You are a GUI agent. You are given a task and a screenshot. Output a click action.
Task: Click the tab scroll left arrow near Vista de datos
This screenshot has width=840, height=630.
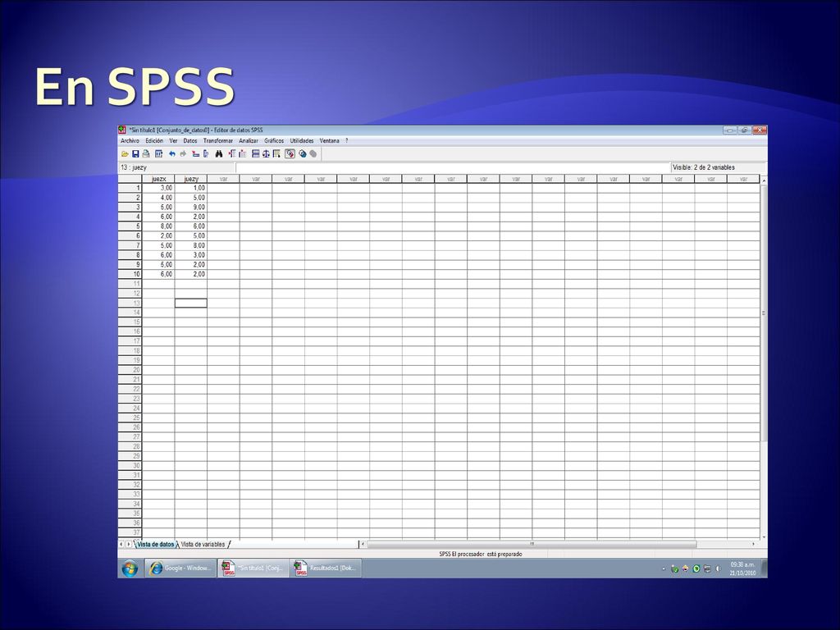coord(121,545)
